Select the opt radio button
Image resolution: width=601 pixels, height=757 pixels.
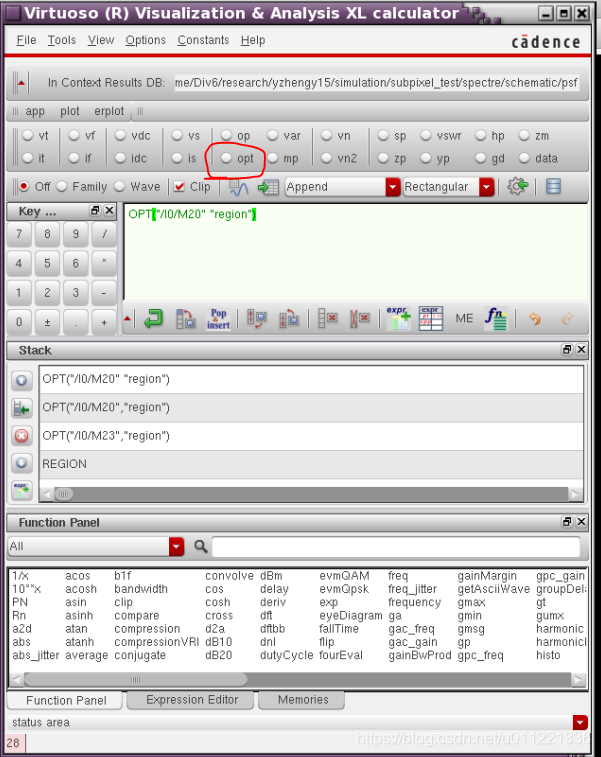click(x=228, y=159)
